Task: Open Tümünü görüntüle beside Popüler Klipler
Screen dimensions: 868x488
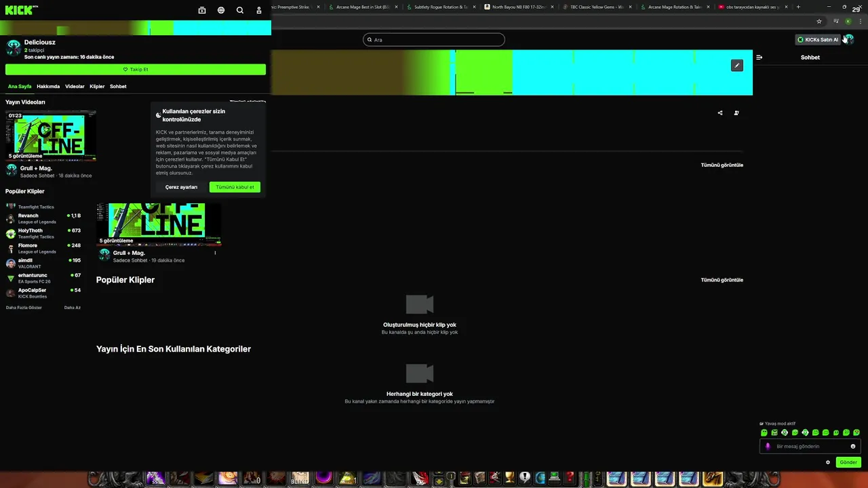Action: (722, 280)
